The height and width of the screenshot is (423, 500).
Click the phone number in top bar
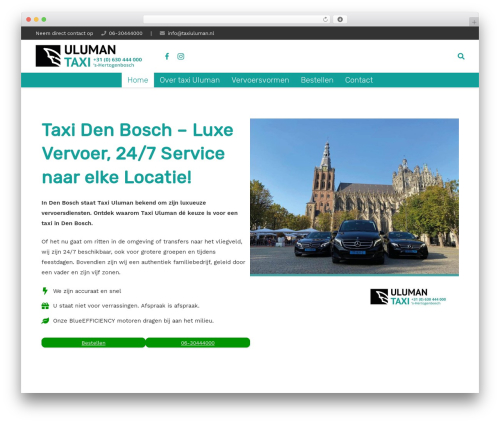pos(126,33)
